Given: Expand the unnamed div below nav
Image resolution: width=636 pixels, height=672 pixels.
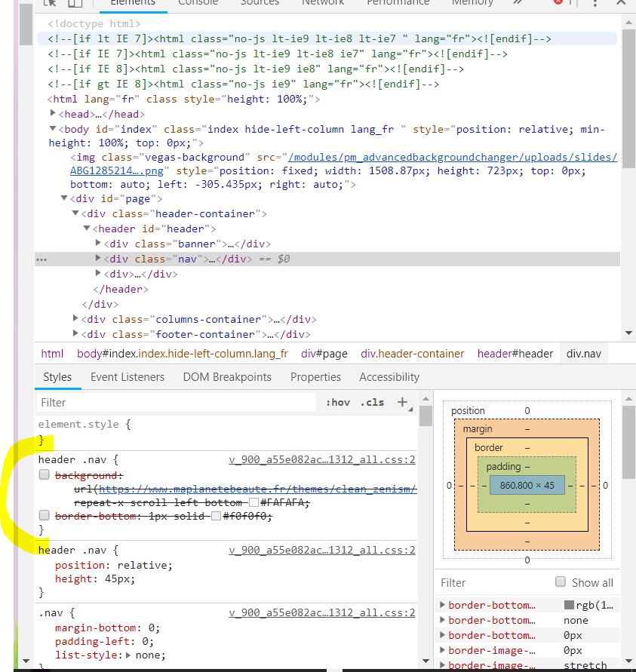Looking at the screenshot, I should click(98, 272).
